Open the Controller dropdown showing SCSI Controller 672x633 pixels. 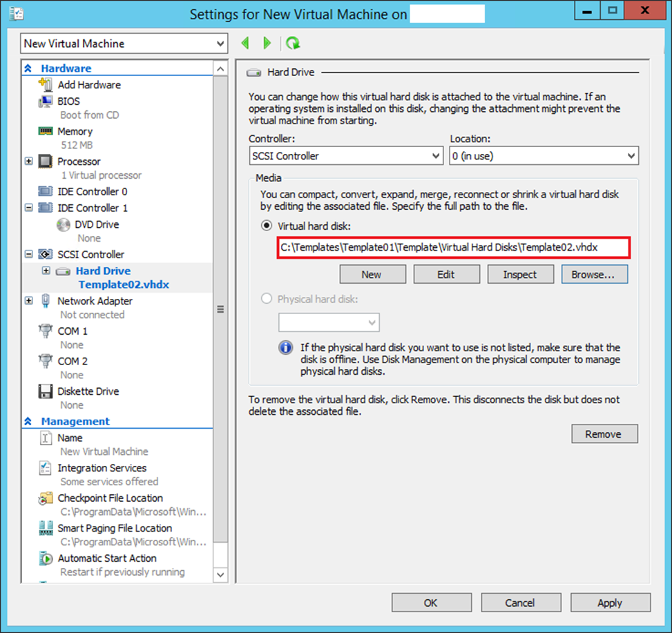tap(346, 156)
